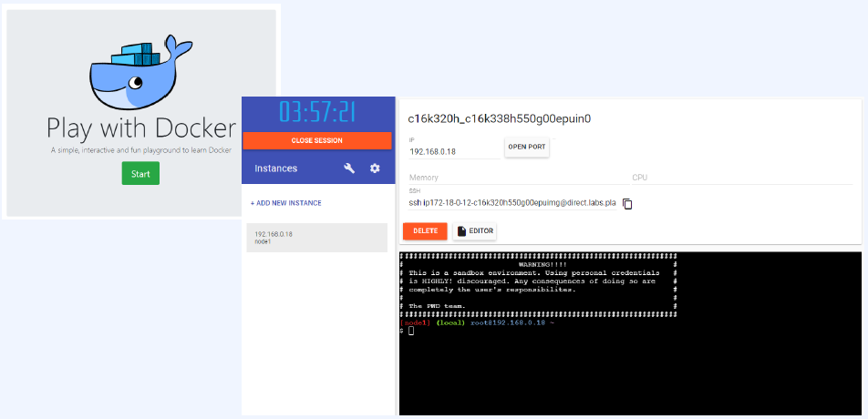Image resolution: width=868 pixels, height=419 pixels.
Task: Add a new instance
Action: (x=285, y=203)
